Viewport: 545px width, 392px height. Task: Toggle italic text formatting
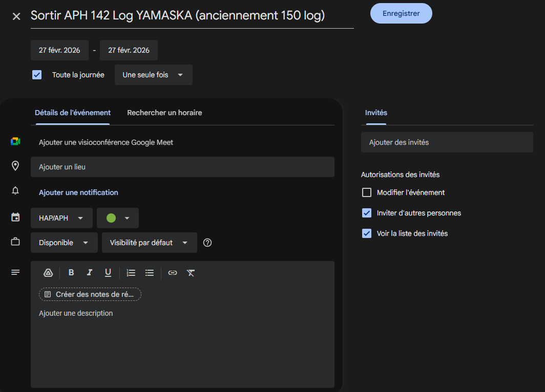tap(90, 273)
